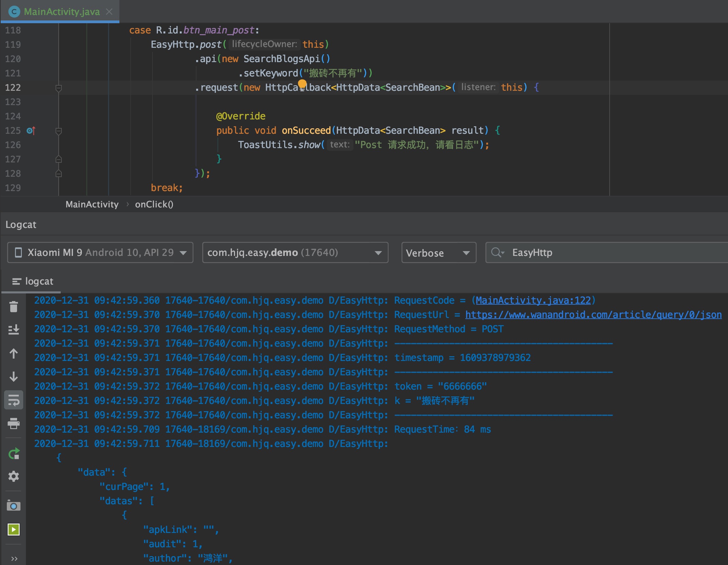728x565 pixels.
Task: Open the Verbose log level dropdown
Action: (x=438, y=253)
